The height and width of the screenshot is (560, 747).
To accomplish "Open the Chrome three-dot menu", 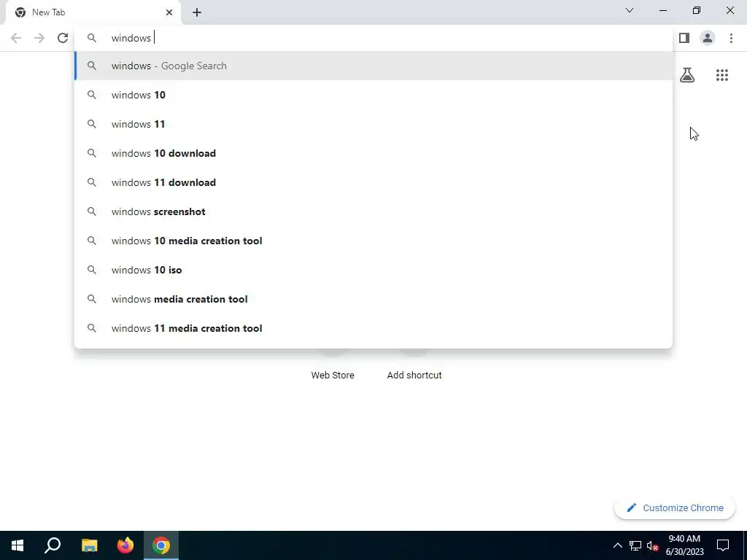I will 731,38.
